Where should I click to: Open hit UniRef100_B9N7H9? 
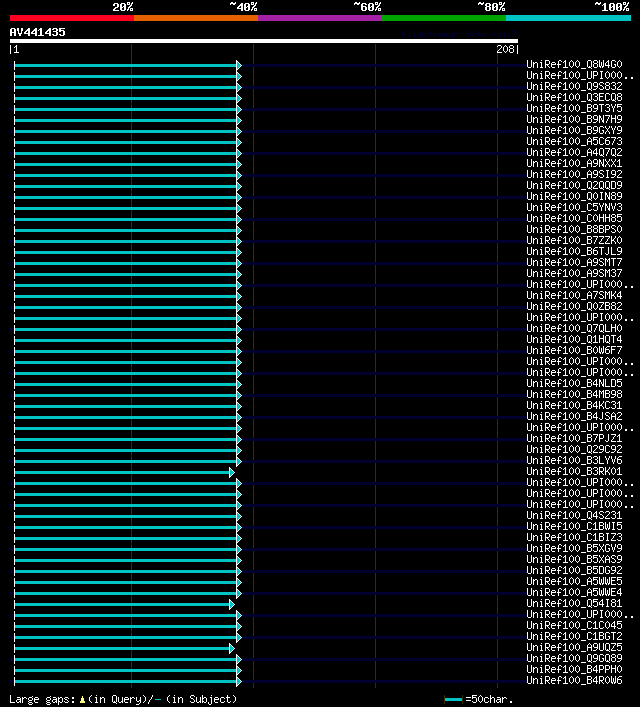point(574,119)
